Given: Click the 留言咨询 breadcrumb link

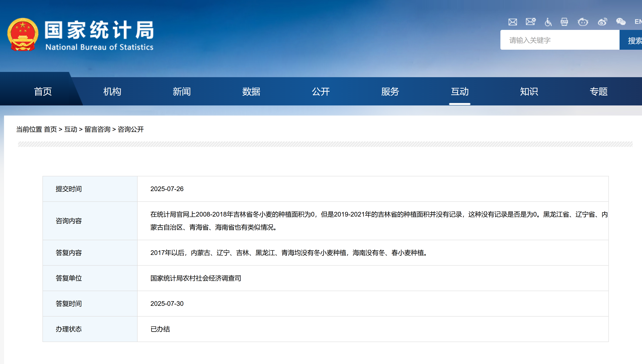Looking at the screenshot, I should (x=97, y=129).
